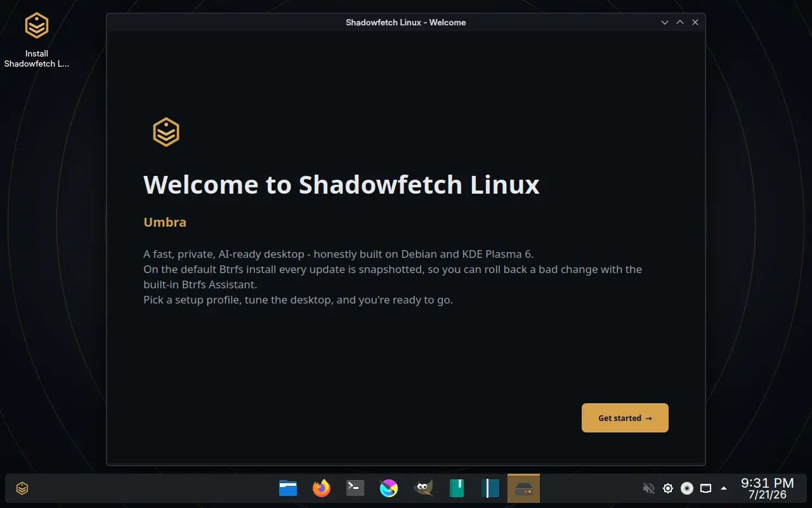Open the brightness tray icon

[667, 488]
